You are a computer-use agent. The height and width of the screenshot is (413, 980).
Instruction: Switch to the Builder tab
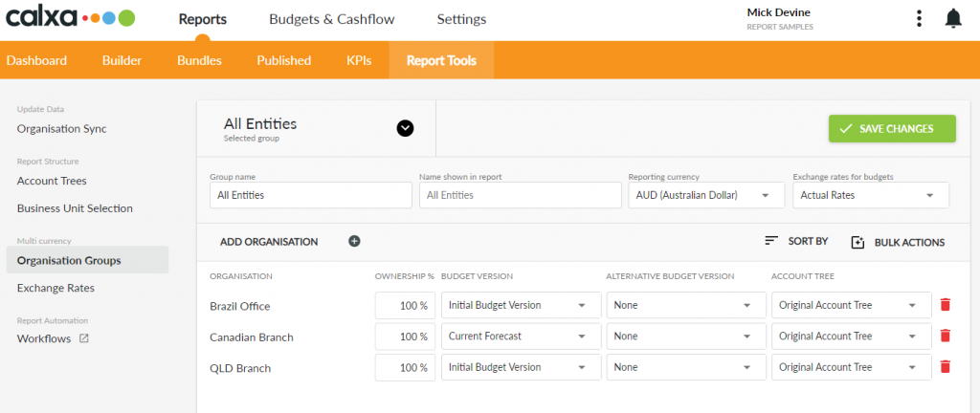click(x=122, y=60)
